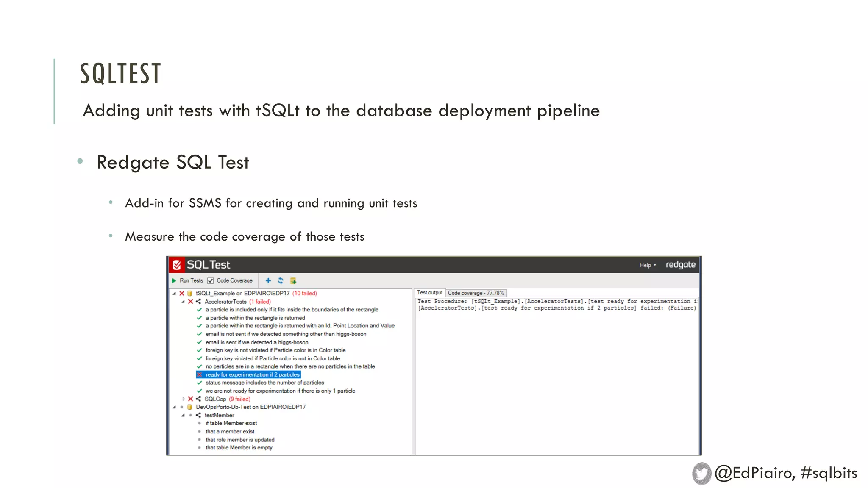
Task: Select test 'status message includes the number of particles'
Action: click(x=264, y=383)
